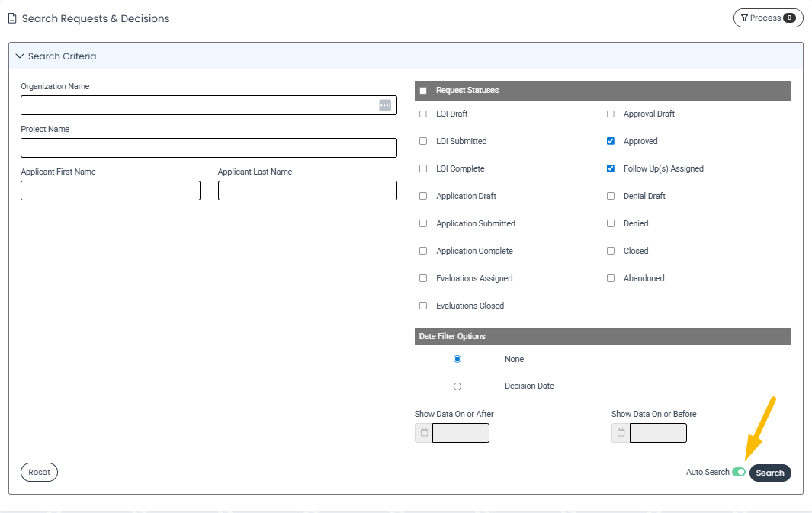Check the Denied checkbox
This screenshot has height=513, width=812.
click(611, 223)
